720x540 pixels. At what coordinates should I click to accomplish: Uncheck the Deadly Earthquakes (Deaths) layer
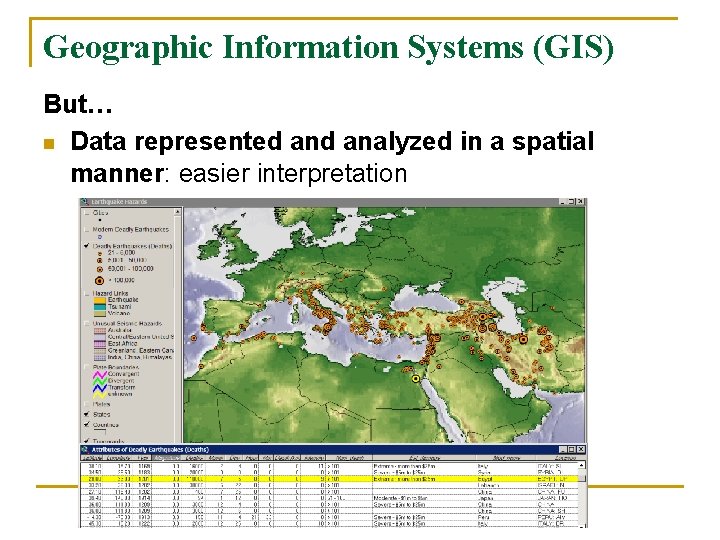[86, 246]
